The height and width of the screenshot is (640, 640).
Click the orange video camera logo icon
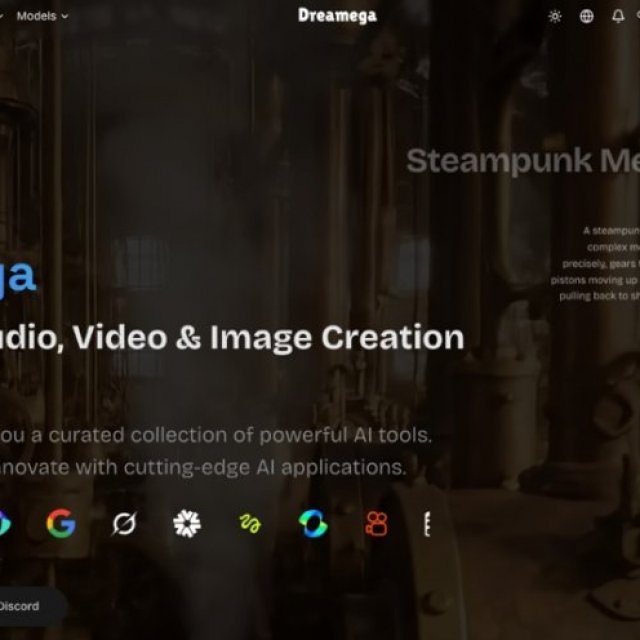point(376,523)
